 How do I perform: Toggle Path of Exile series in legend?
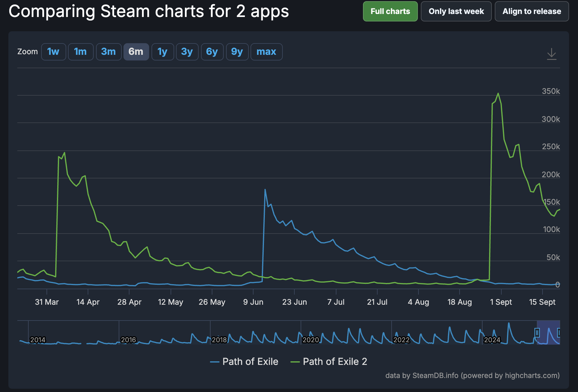point(244,362)
